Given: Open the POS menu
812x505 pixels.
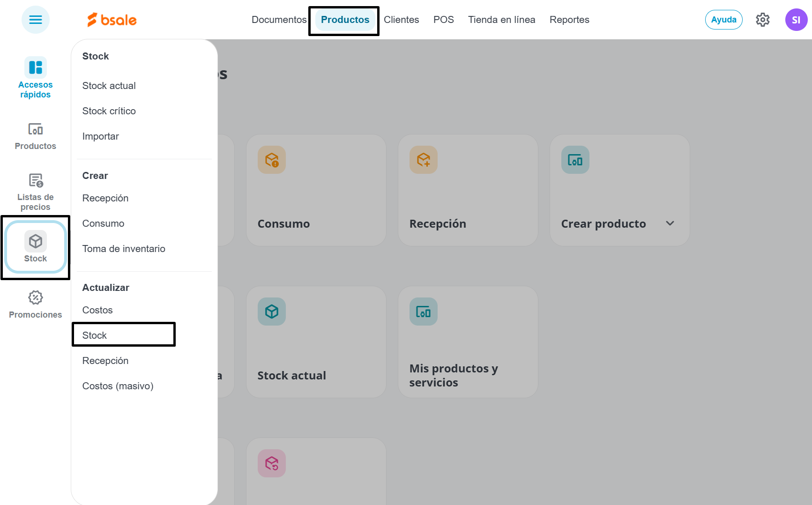Looking at the screenshot, I should coord(444,20).
